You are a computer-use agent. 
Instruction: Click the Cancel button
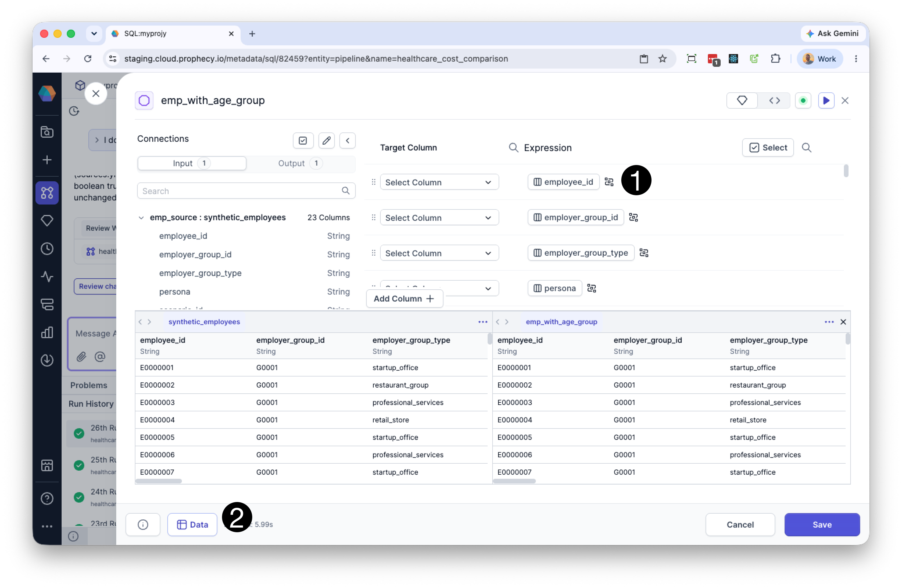coord(740,524)
